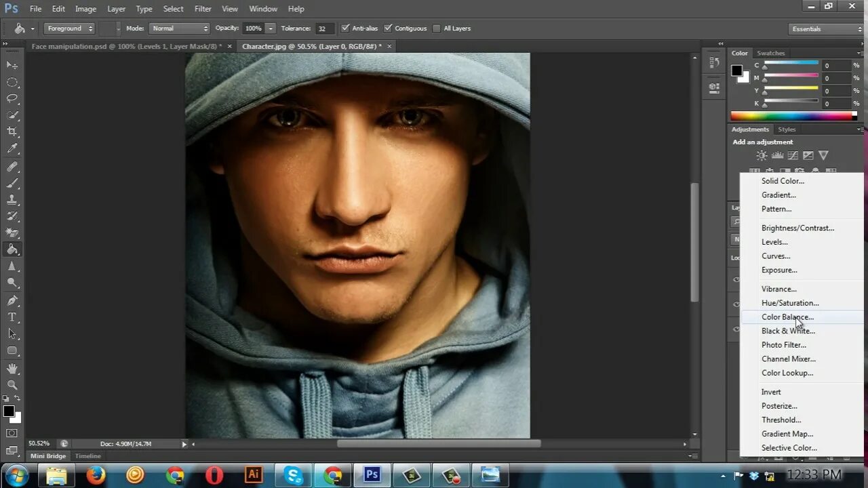The height and width of the screenshot is (488, 868).
Task: Switch to the Swatches panel tab
Action: [770, 53]
